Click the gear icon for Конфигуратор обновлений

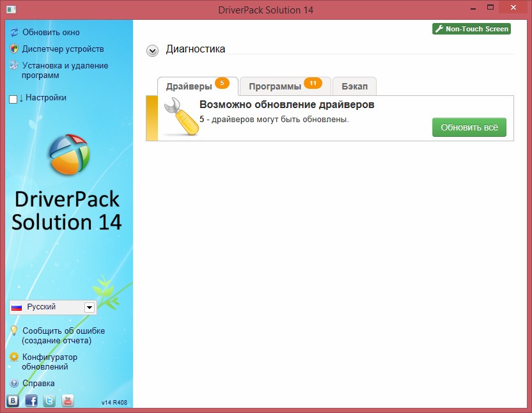pos(14,357)
